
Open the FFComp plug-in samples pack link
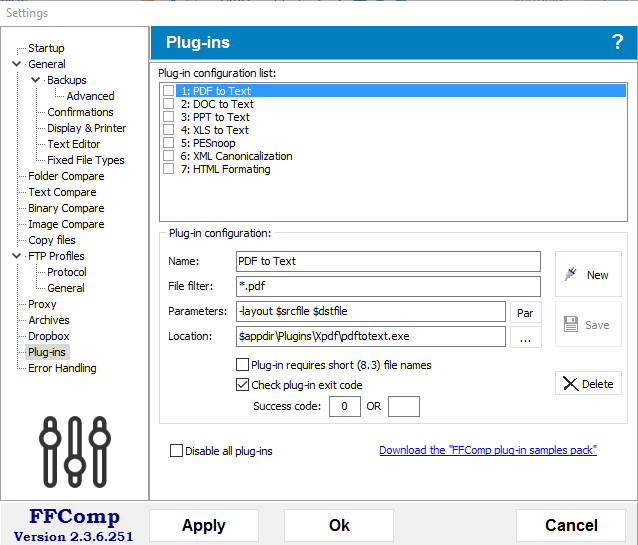[x=487, y=451]
